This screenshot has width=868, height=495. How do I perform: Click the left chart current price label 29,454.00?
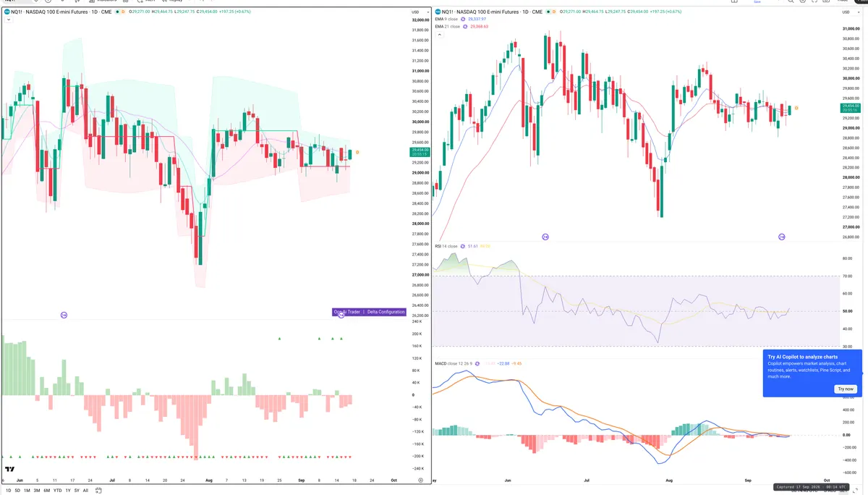[x=420, y=151]
